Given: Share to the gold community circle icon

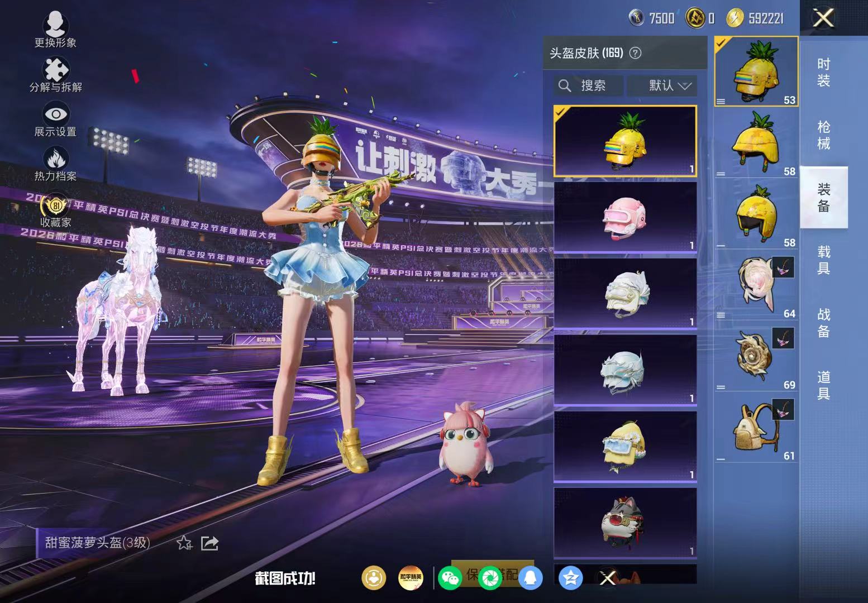Looking at the screenshot, I should click(374, 578).
